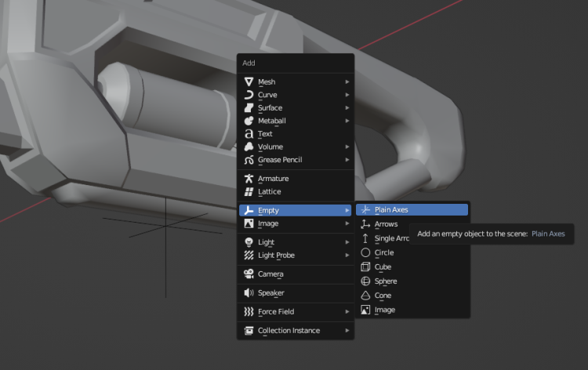Click the Armature icon
The image size is (588, 370).
[x=249, y=179]
